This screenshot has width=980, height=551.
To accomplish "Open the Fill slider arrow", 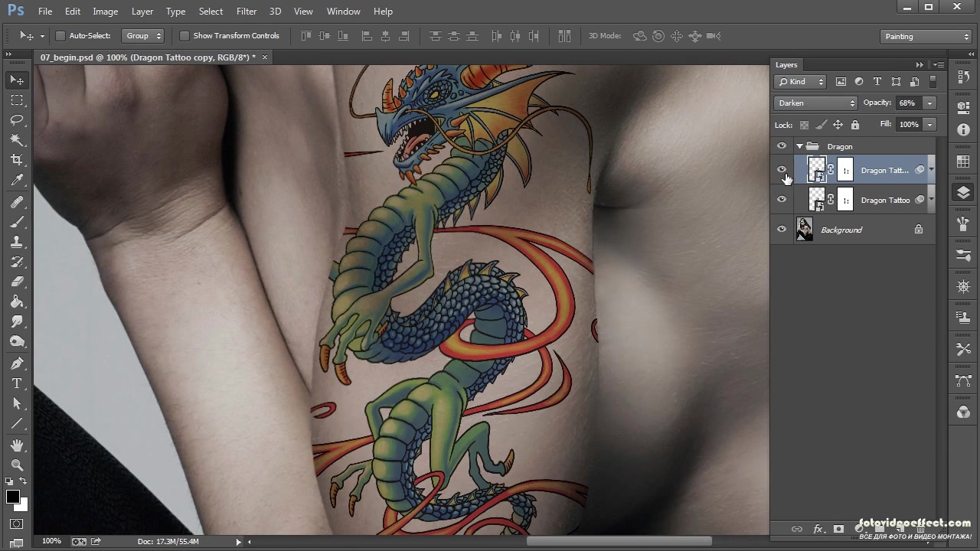I will pos(929,125).
